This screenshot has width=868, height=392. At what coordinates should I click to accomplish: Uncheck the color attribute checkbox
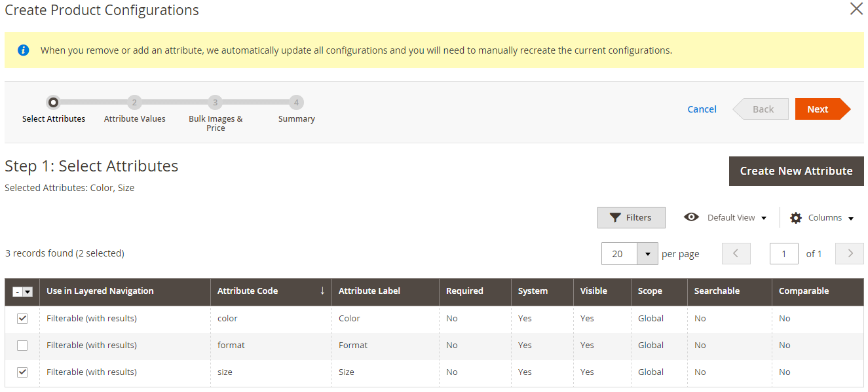pyautogui.click(x=22, y=318)
